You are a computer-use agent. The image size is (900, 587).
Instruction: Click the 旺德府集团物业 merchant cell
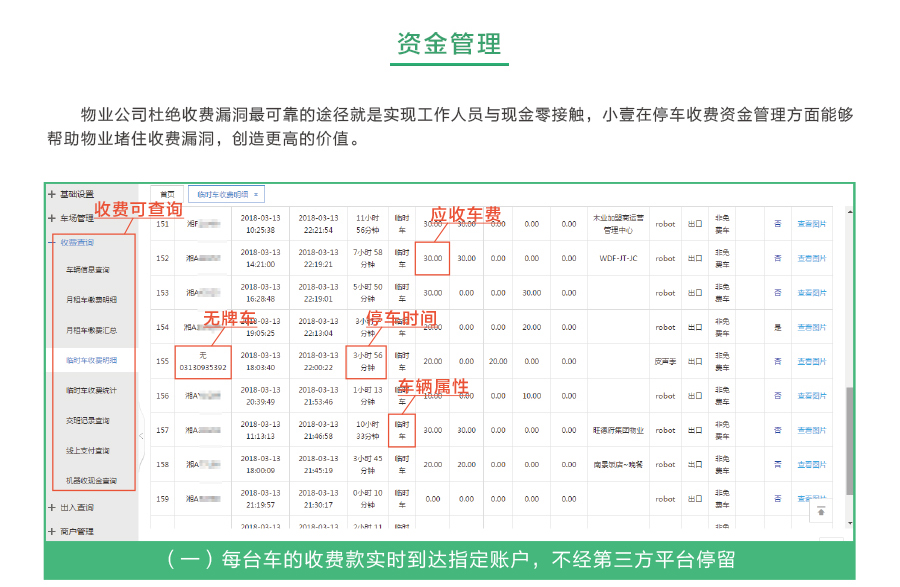tap(618, 430)
